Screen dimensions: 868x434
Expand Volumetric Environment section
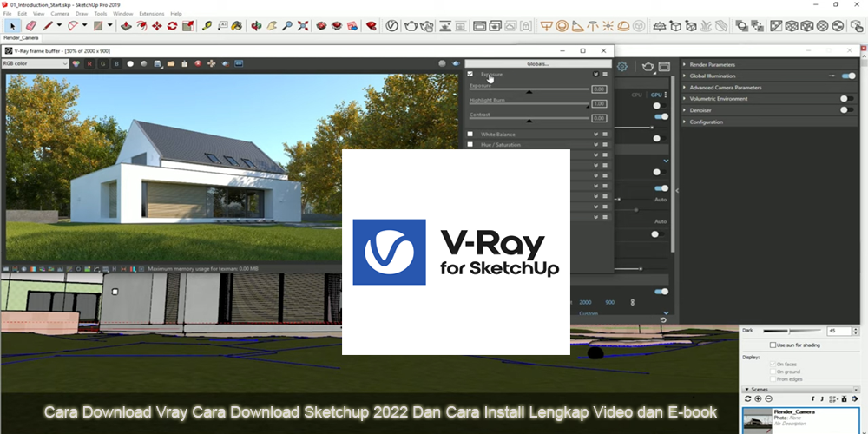(x=684, y=99)
